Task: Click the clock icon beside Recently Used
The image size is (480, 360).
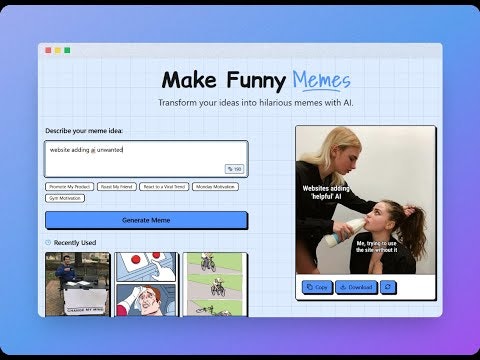Action: click(48, 242)
